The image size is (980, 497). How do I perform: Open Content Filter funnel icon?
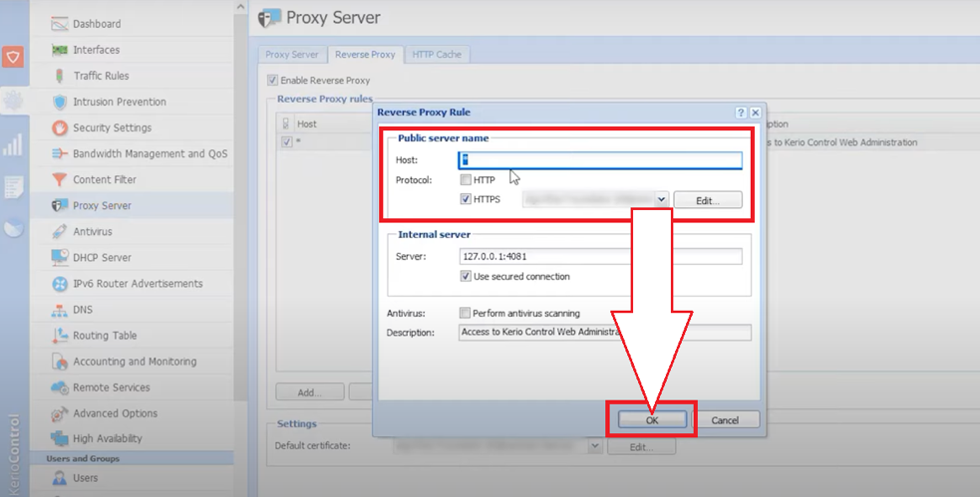[x=60, y=180]
